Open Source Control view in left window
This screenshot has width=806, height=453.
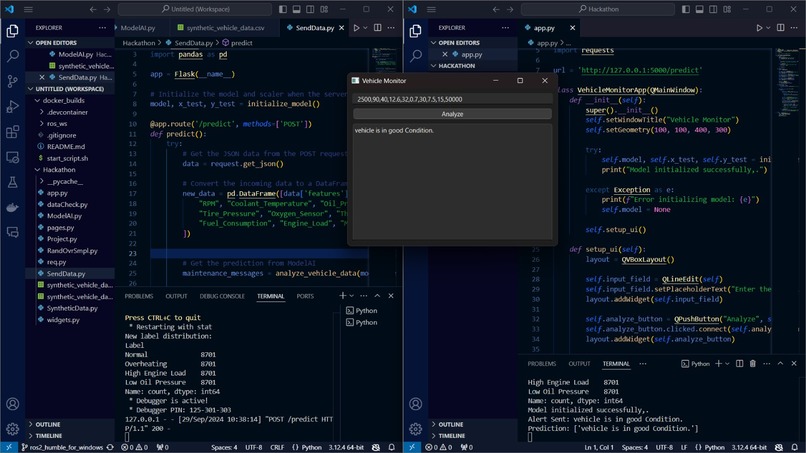[x=13, y=81]
